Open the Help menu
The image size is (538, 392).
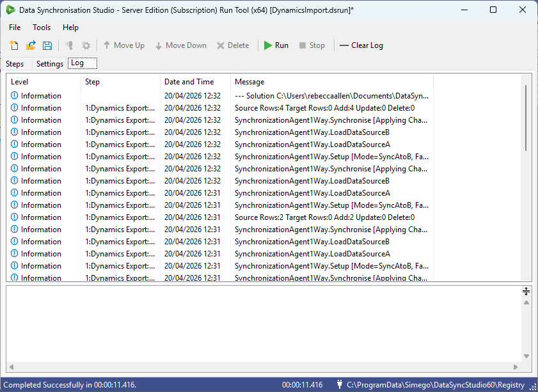(70, 27)
